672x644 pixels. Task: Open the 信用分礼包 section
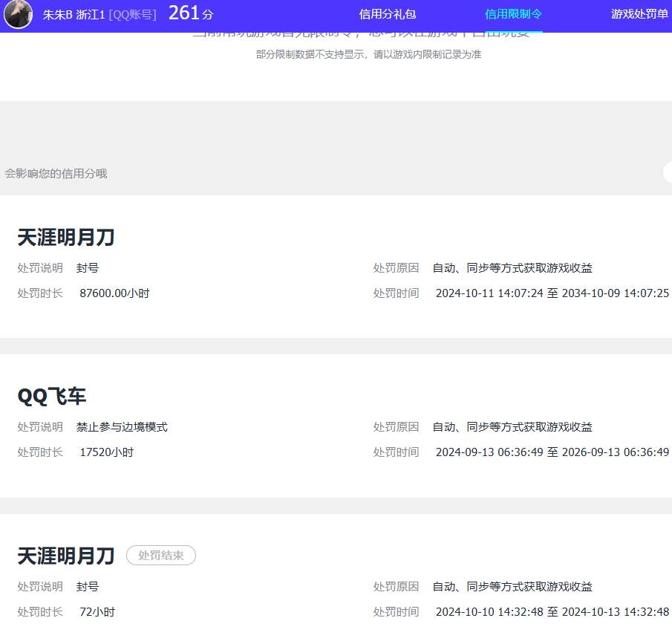pos(387,14)
